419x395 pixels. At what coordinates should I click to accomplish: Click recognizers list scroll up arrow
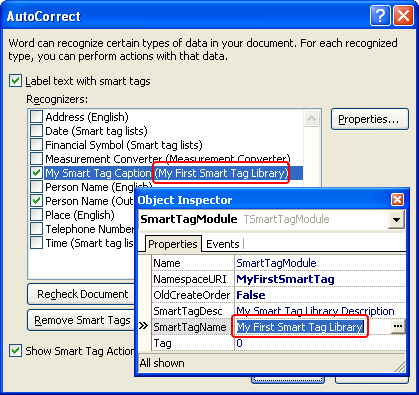pos(311,118)
